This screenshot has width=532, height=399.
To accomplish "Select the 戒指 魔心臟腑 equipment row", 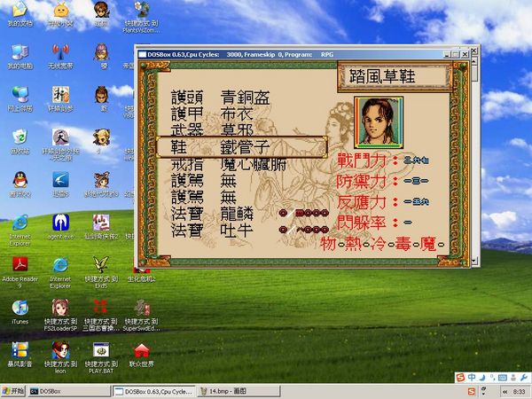I will 229,164.
